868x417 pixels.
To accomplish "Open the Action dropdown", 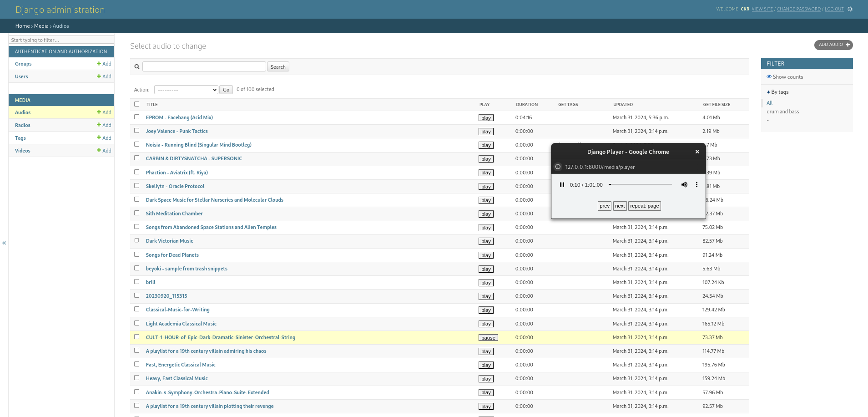I will [186, 90].
